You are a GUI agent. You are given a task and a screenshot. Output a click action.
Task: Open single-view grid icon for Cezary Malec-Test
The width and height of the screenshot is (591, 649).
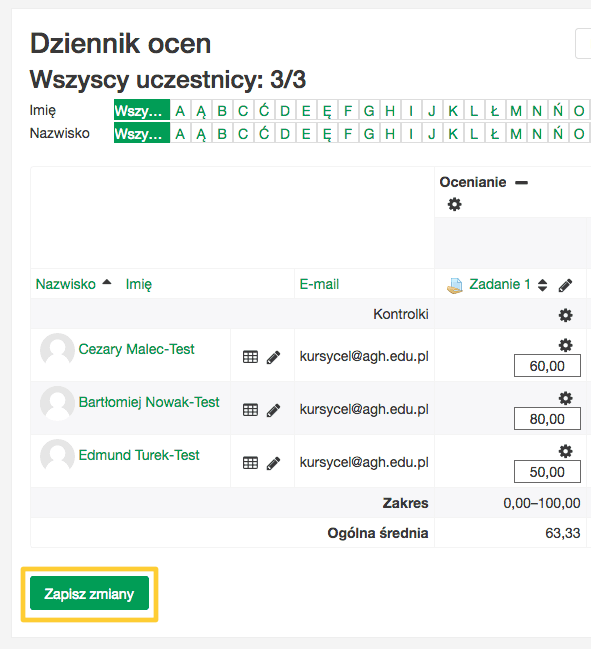pos(250,357)
